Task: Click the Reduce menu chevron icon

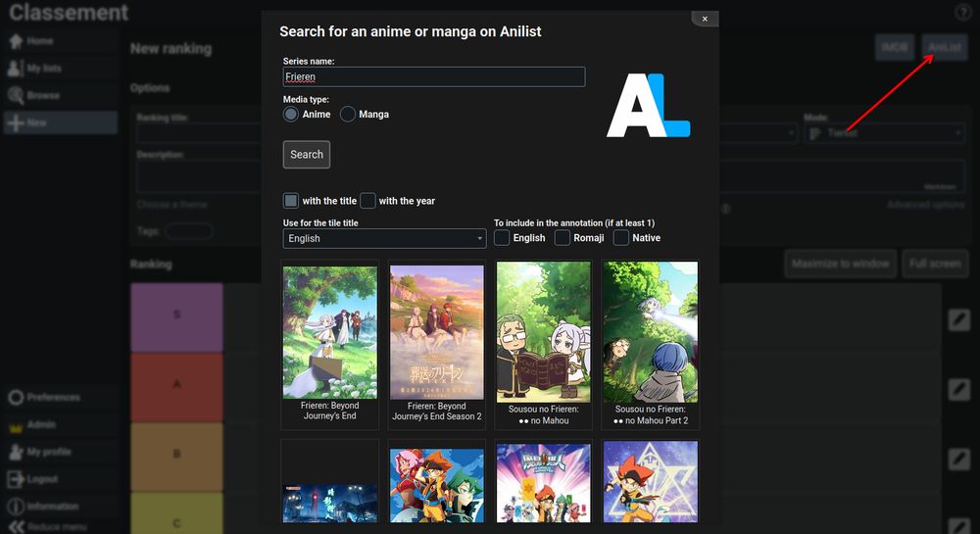Action: 17,527
